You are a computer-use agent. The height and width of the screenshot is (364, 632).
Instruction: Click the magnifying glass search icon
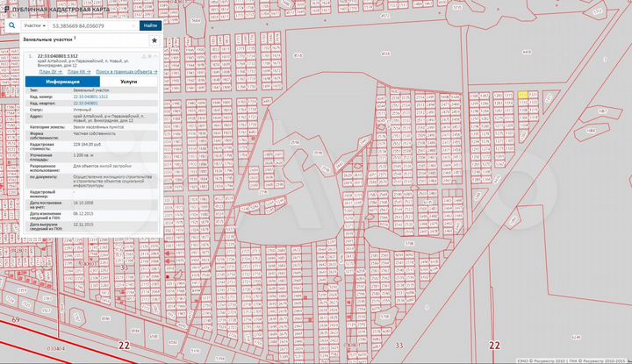click(11, 26)
